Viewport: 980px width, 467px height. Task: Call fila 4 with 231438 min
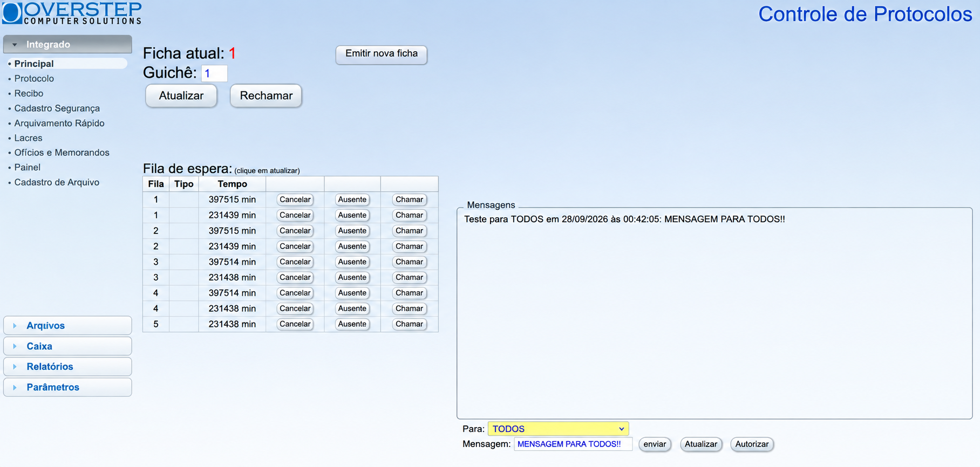(x=409, y=308)
